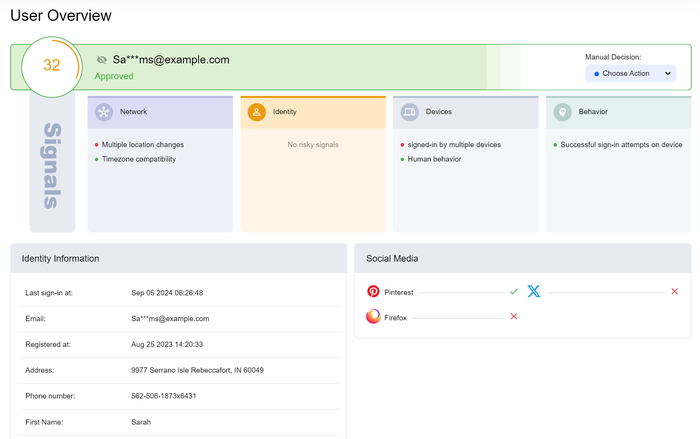Click the Approved status text
The width and height of the screenshot is (700, 439).
(114, 76)
